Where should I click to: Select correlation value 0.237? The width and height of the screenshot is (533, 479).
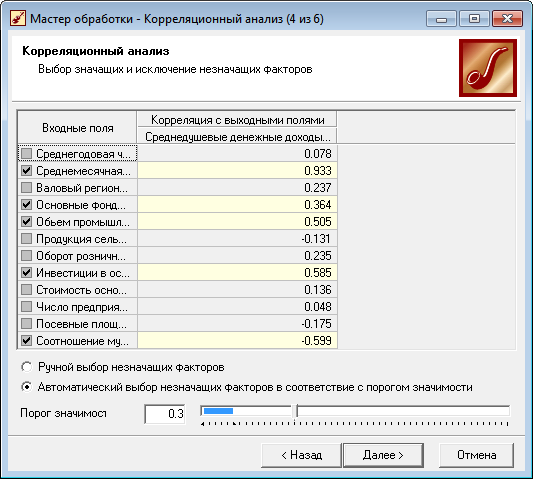coord(237,187)
